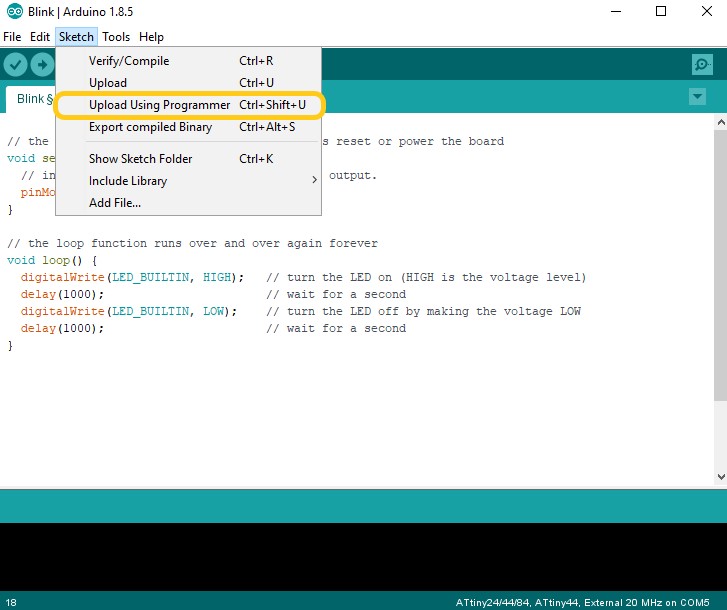Expand the Include Library submenu arrow
727x610 pixels.
point(314,180)
